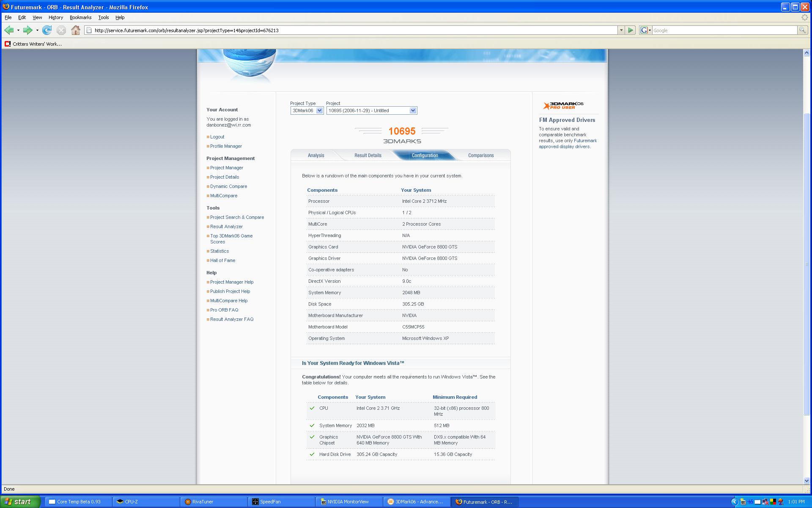
Task: Switch to RivaTuner in the taskbar
Action: pos(214,502)
